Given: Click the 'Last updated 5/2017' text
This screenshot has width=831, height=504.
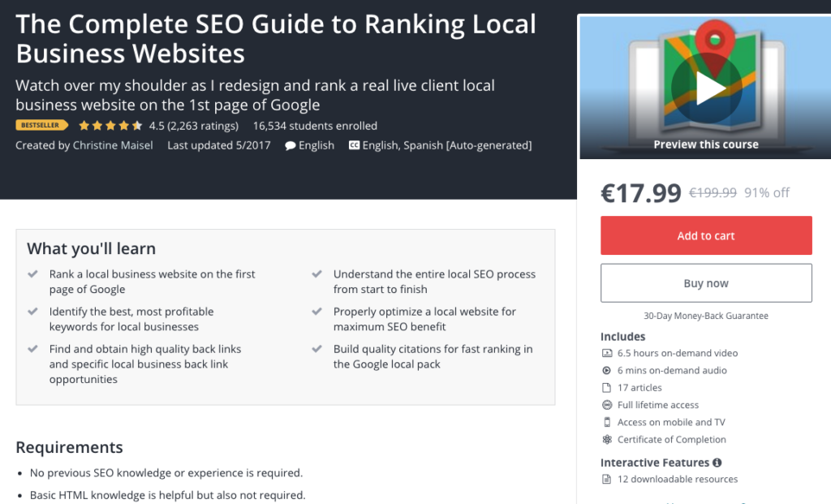Looking at the screenshot, I should pyautogui.click(x=219, y=145).
